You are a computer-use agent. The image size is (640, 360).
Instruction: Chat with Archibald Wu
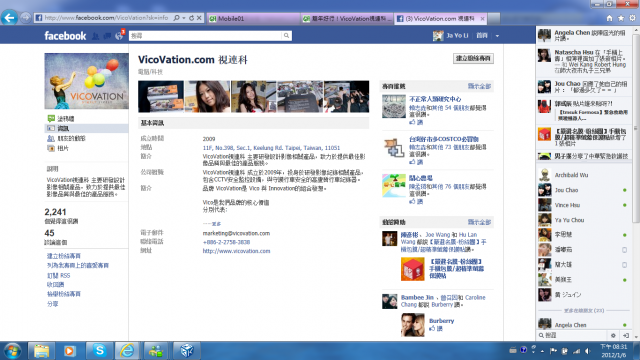coord(584,175)
